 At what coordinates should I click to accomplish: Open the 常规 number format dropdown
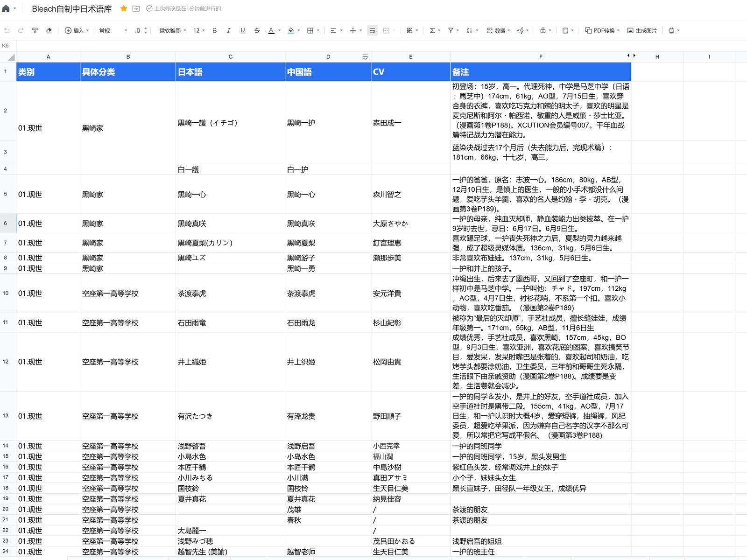point(113,30)
